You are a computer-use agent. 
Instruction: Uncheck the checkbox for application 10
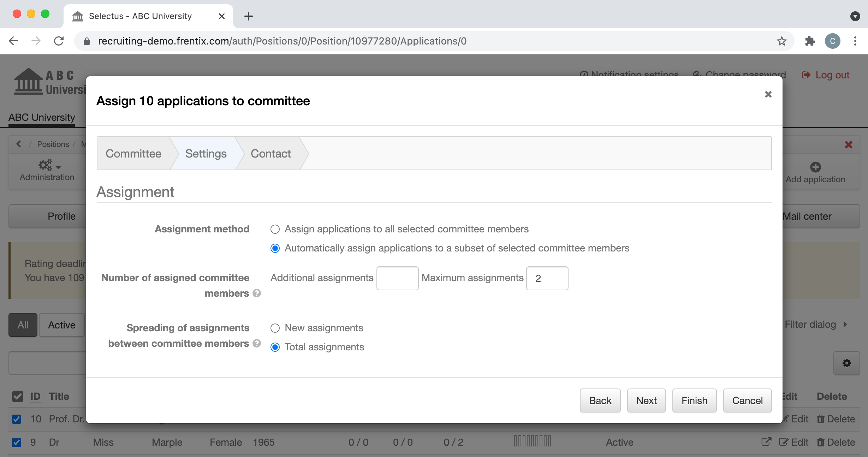coord(17,419)
